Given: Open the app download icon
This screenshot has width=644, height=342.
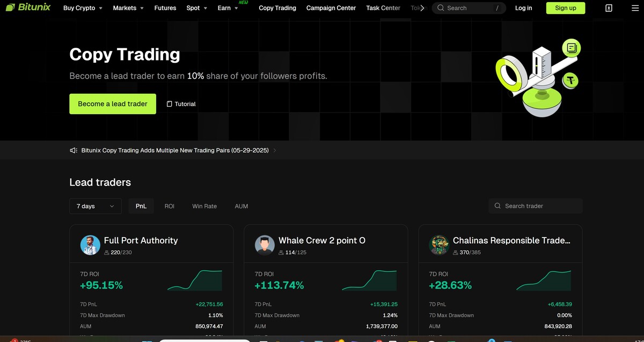Looking at the screenshot, I should point(609,8).
